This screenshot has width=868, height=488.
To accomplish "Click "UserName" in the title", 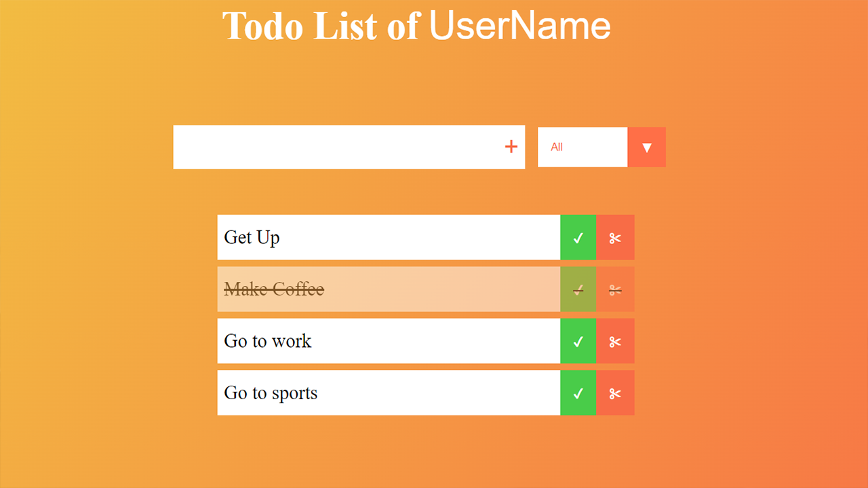I will 520,25.
